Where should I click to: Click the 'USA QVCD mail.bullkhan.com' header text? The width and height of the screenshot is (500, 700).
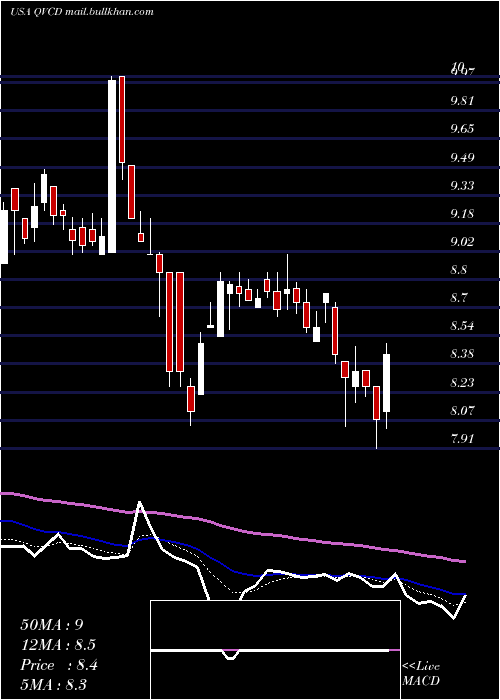pos(82,12)
